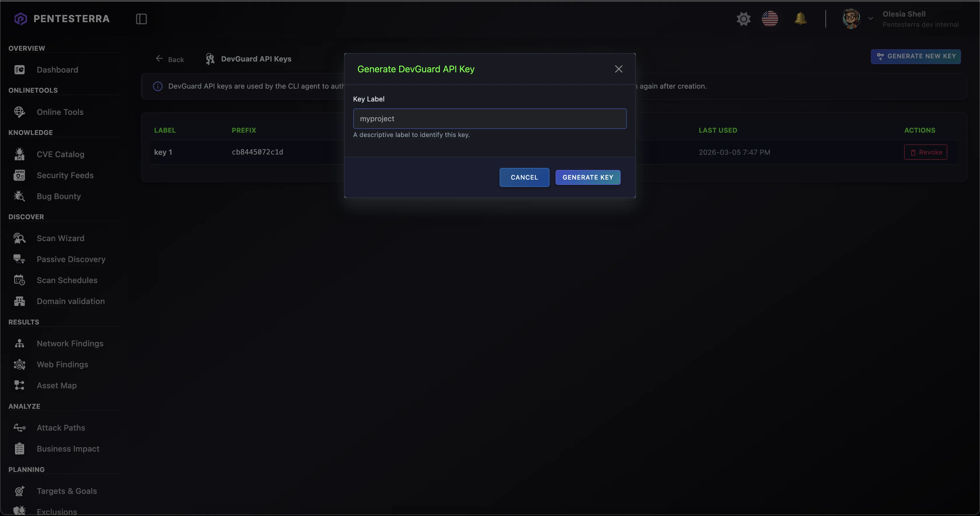Open Network Findings results
980x516 pixels.
70,343
